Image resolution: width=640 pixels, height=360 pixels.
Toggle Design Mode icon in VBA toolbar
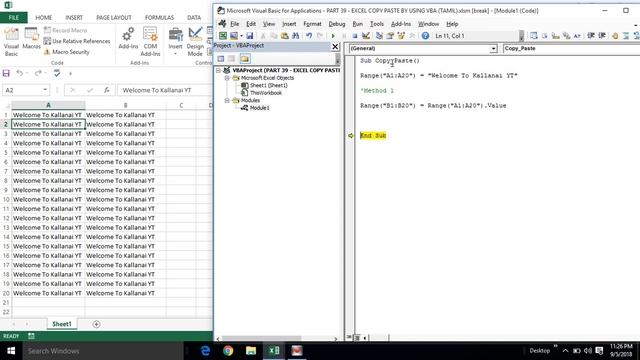pos(366,36)
